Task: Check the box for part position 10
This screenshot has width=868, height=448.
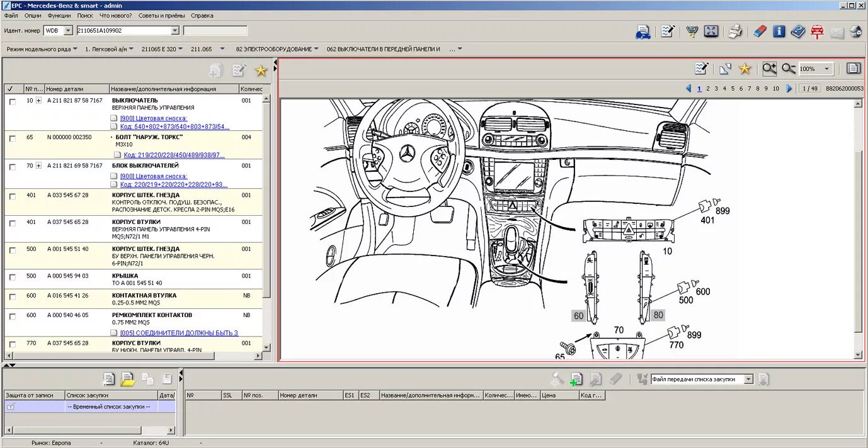Action: pyautogui.click(x=12, y=101)
